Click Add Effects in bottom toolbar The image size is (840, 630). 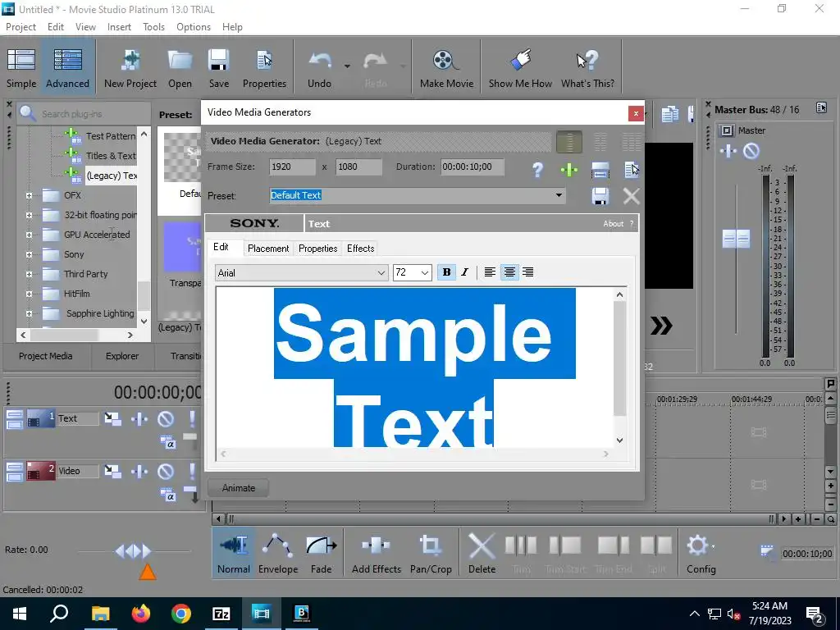pyautogui.click(x=376, y=554)
